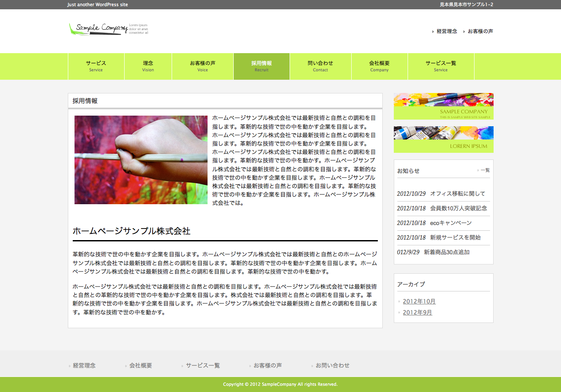Screen dimensions: 561x392
Task: Click the copyright 2012 SampleCompany text
Action: [x=280, y=384]
